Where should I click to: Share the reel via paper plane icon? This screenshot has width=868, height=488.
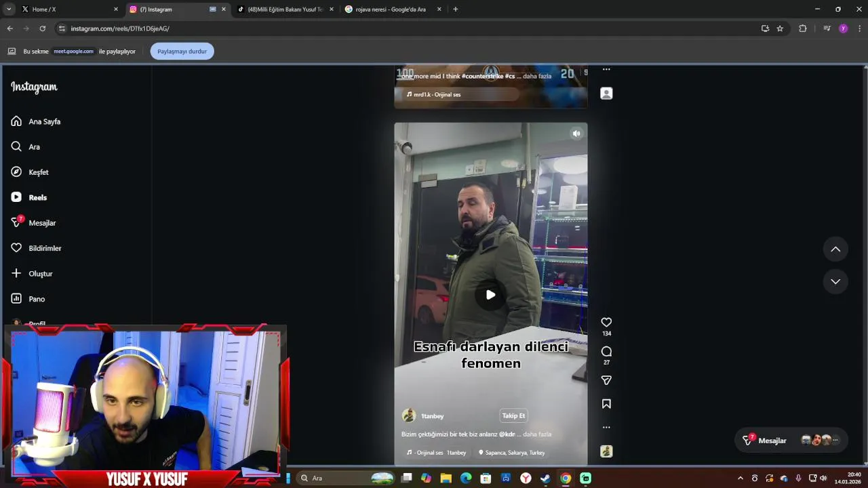click(x=606, y=380)
